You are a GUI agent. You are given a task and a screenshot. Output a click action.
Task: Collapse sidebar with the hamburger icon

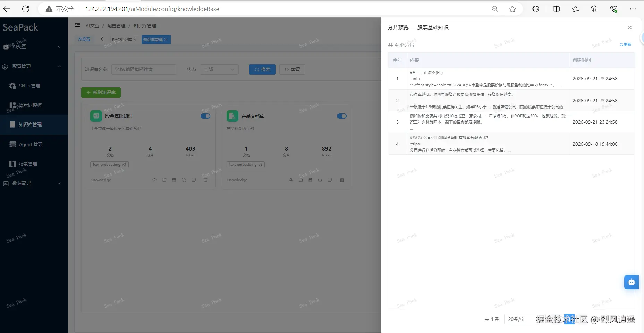[x=77, y=25]
